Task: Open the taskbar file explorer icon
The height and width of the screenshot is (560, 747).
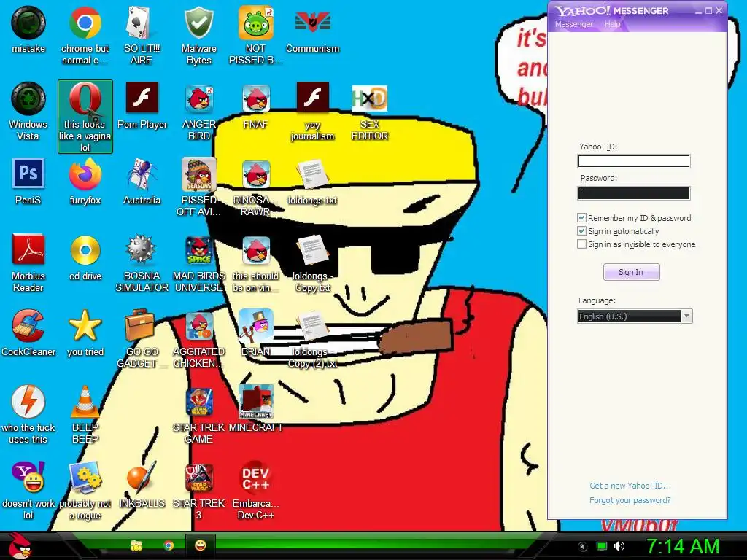Action: pyautogui.click(x=136, y=545)
